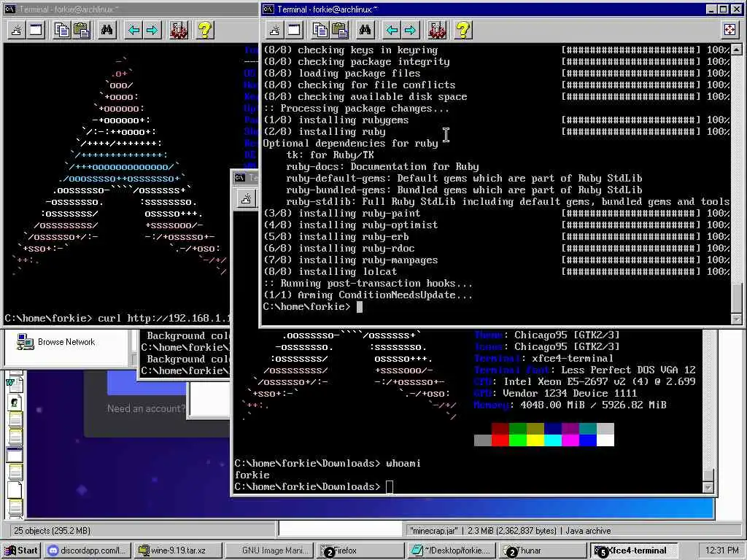Image resolution: width=747 pixels, height=560 pixels.
Task: Click Xfce4-terminal taskbar group
Action: [635, 551]
